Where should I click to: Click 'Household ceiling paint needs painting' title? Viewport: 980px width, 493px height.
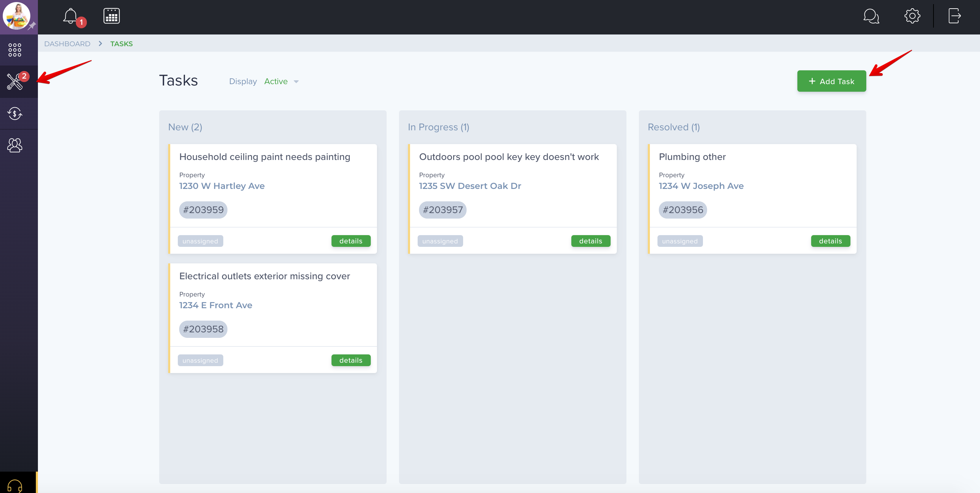(x=265, y=157)
